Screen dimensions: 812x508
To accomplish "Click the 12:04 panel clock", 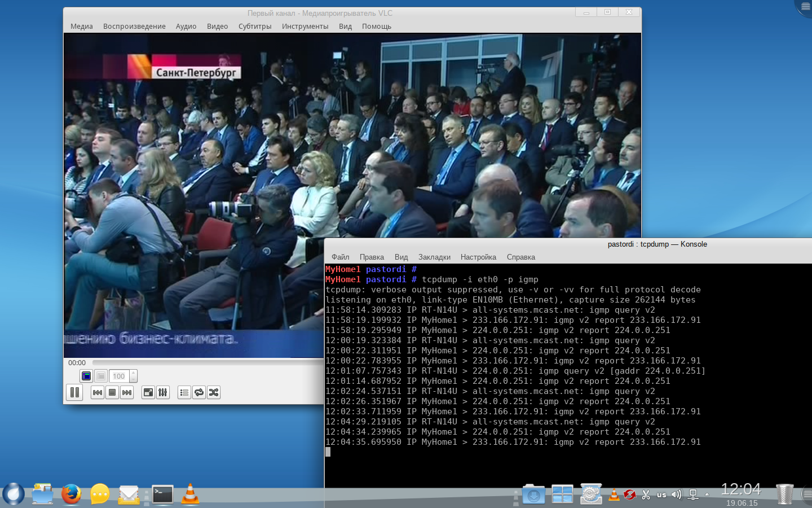I will [741, 489].
